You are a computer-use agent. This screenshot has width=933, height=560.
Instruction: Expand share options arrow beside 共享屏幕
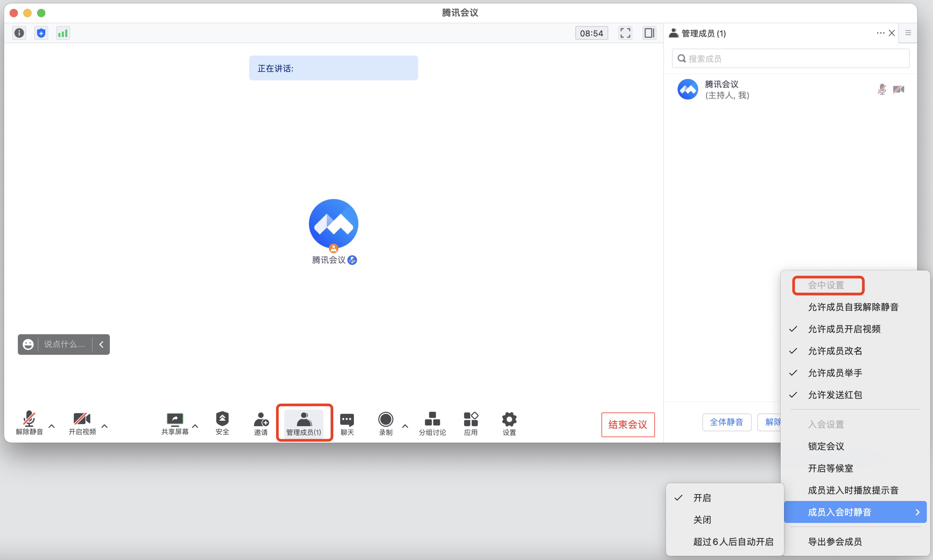point(195,426)
